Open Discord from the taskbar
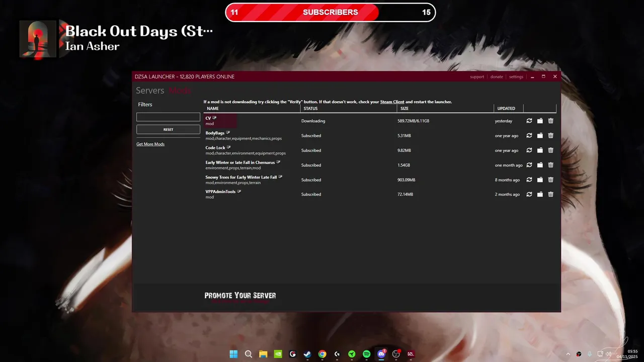The image size is (644, 362). tap(381, 354)
